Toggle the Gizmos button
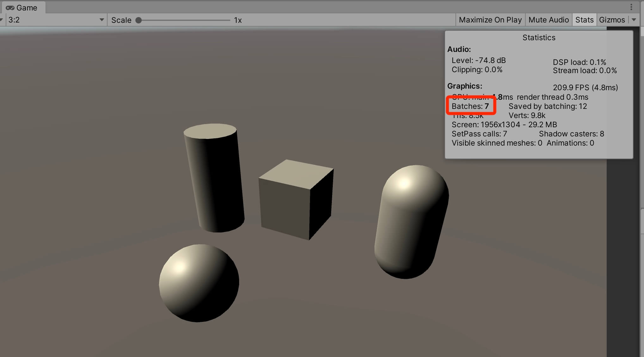Viewport: 644px width, 357px height. [x=612, y=20]
